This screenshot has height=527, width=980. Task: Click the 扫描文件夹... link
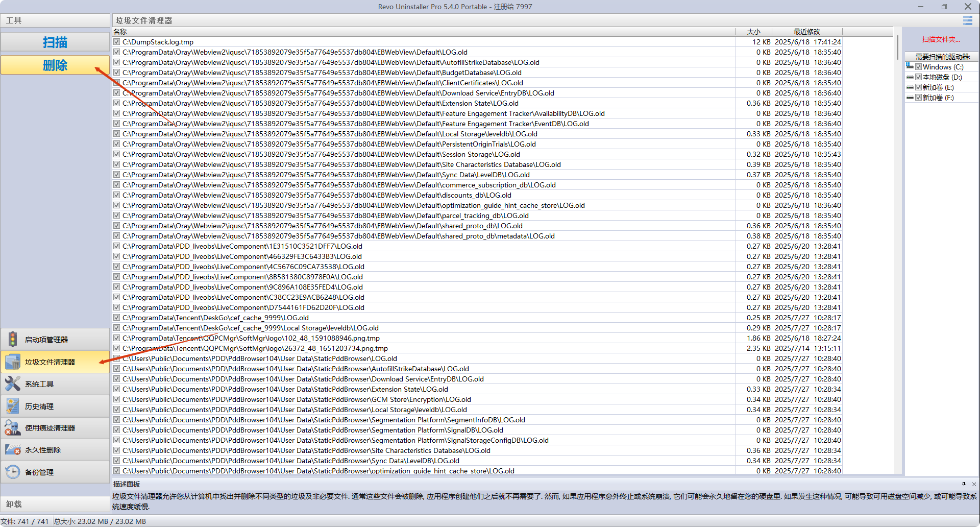[941, 39]
